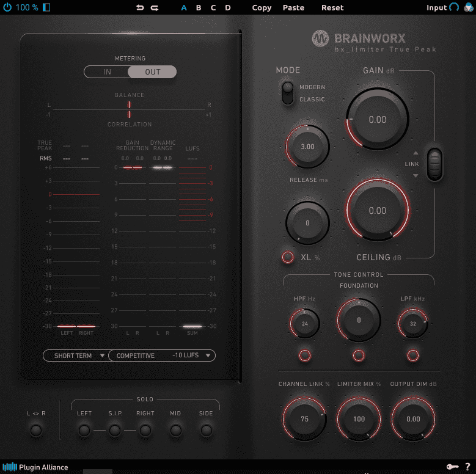Click the undo arrow icon
The width and height of the screenshot is (476, 474).
click(x=140, y=7)
